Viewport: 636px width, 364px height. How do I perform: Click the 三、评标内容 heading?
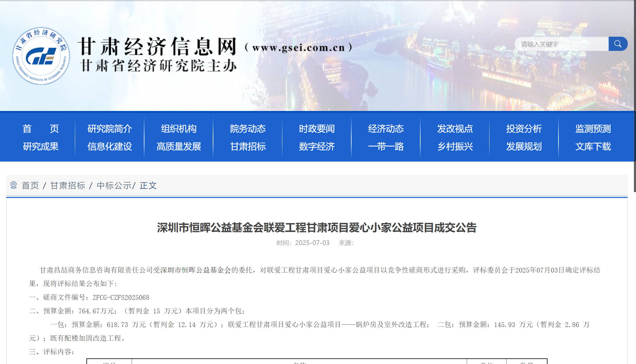51,352
